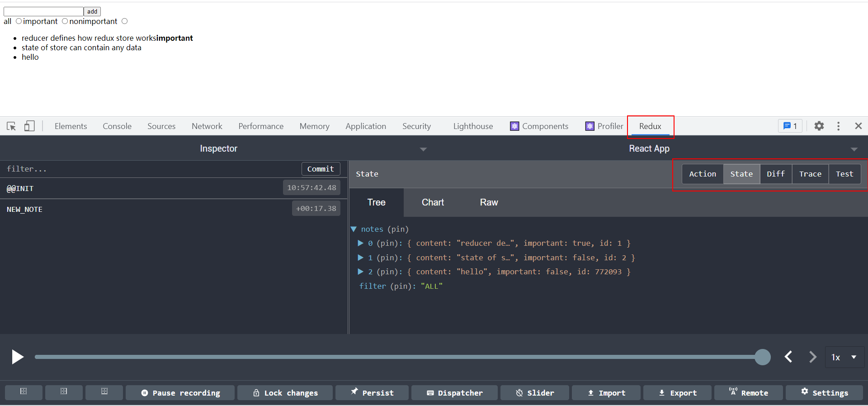
Task: Open the Test tab
Action: click(x=844, y=174)
